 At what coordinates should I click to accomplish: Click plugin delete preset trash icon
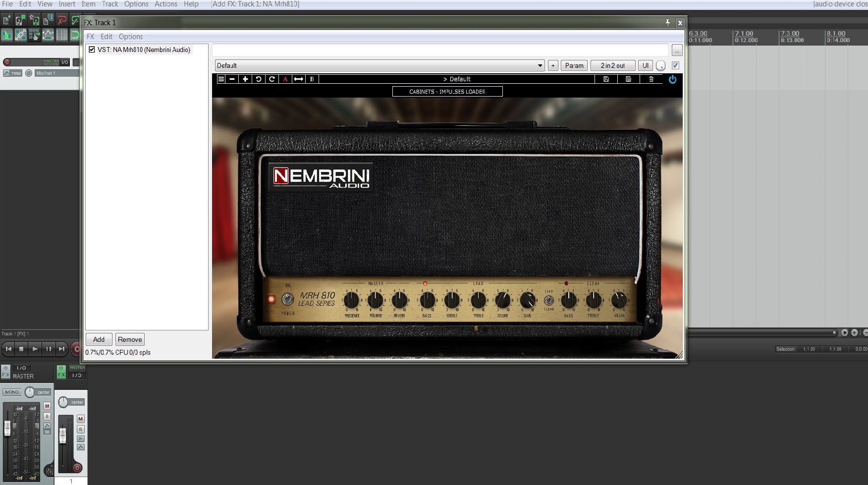pyautogui.click(x=651, y=79)
